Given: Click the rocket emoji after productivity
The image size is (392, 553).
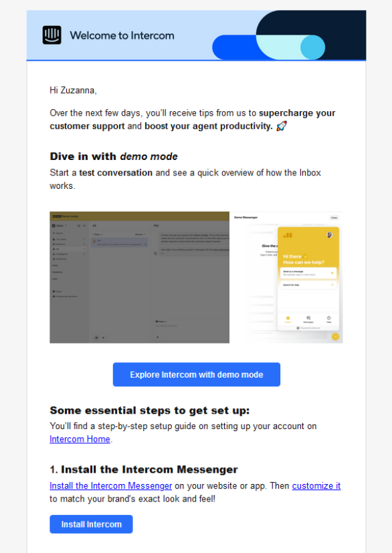Looking at the screenshot, I should (x=282, y=126).
